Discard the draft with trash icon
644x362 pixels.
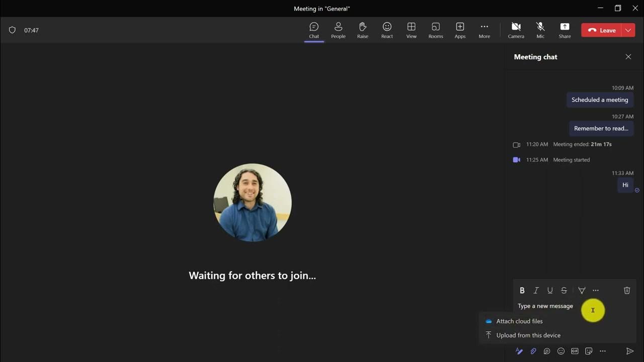(x=627, y=290)
